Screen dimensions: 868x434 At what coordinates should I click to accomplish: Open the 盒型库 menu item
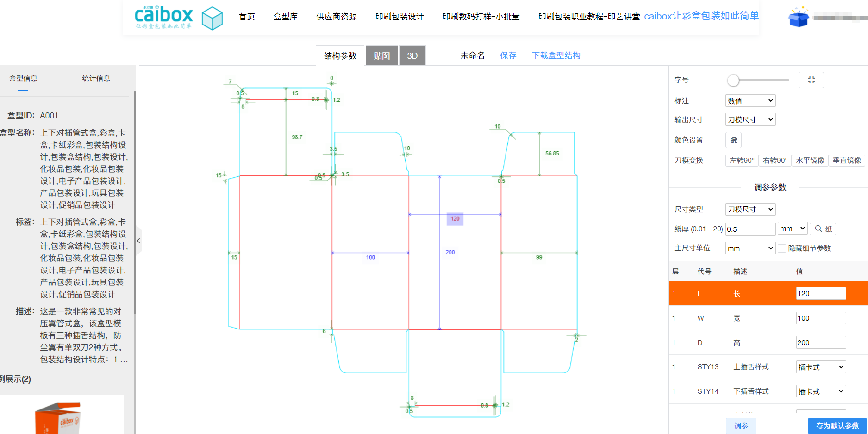[286, 17]
